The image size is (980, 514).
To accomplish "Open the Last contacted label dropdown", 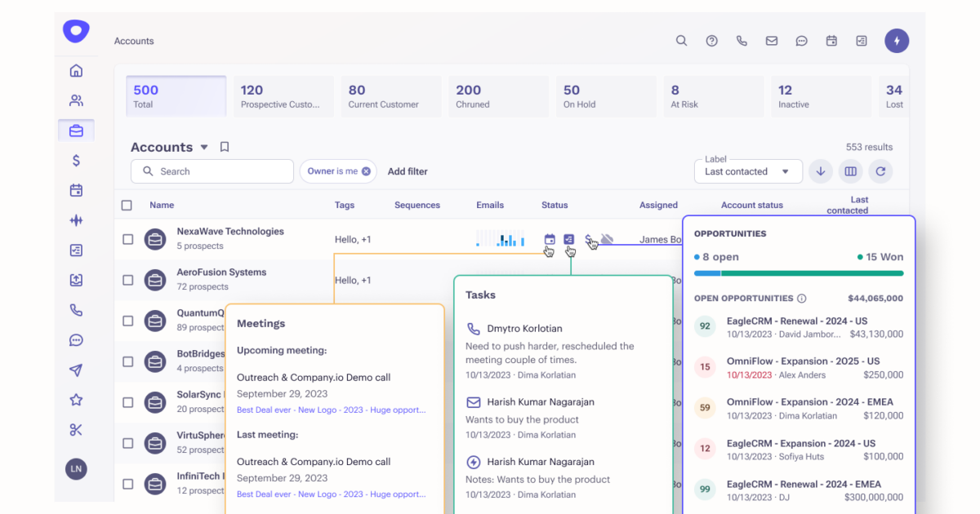I will click(x=747, y=171).
